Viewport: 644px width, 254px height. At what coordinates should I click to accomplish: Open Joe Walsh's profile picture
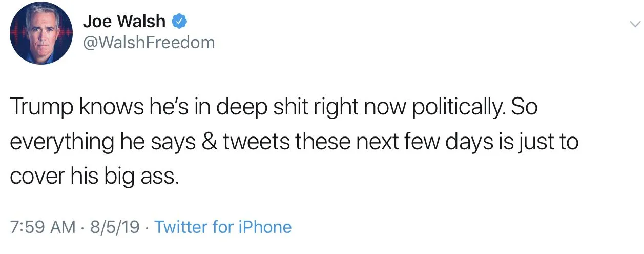41,33
